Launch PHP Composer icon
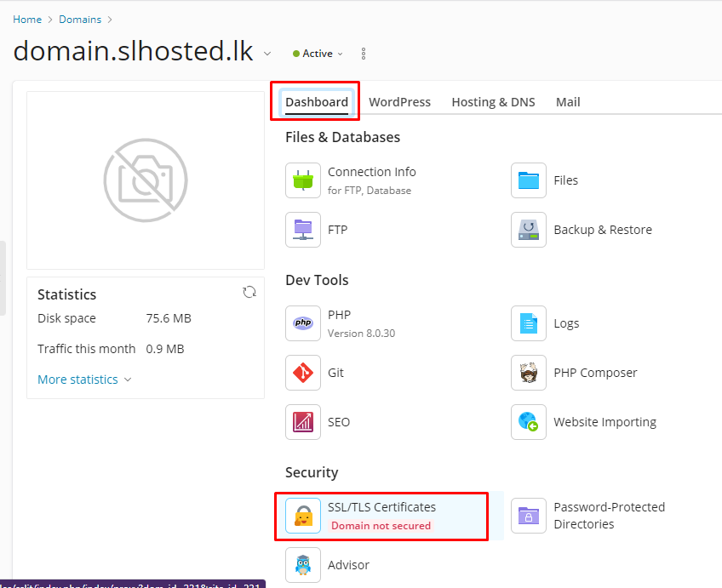 tap(529, 373)
